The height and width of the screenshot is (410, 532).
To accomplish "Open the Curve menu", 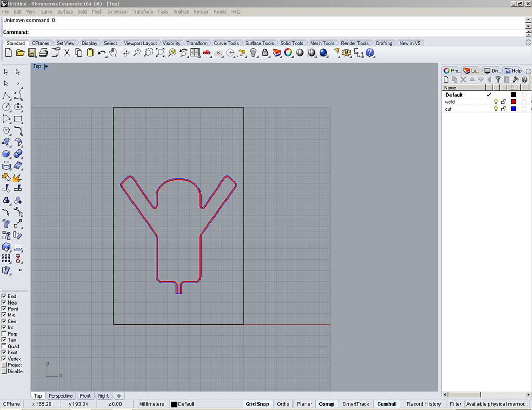I will pos(46,11).
